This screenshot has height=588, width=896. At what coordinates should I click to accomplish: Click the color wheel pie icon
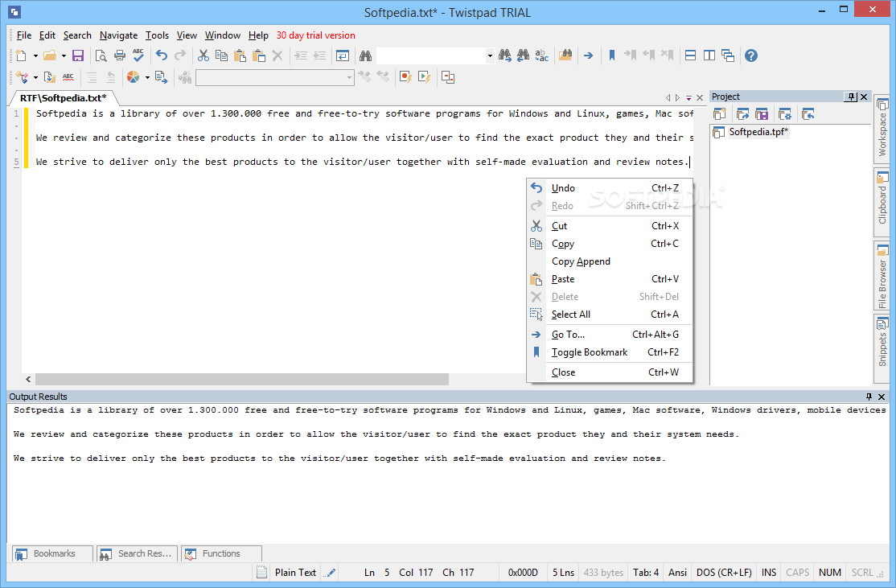[x=134, y=77]
